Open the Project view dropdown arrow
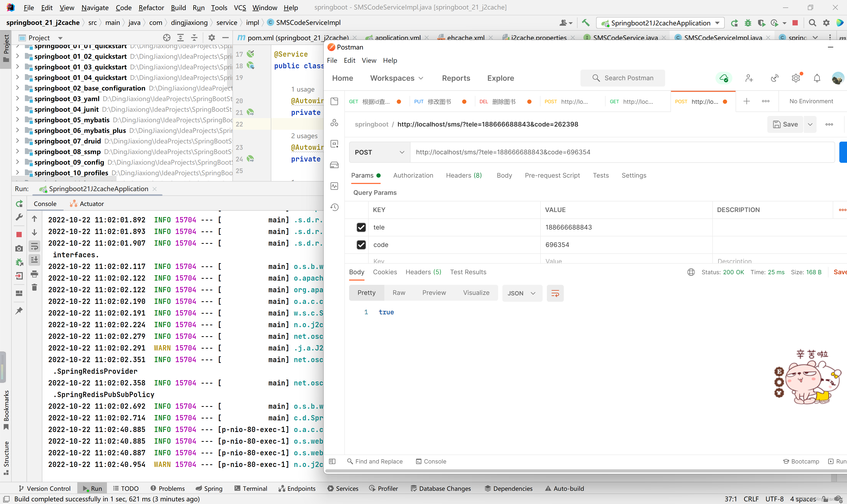Viewport: 847px width, 504px height. pyautogui.click(x=60, y=38)
